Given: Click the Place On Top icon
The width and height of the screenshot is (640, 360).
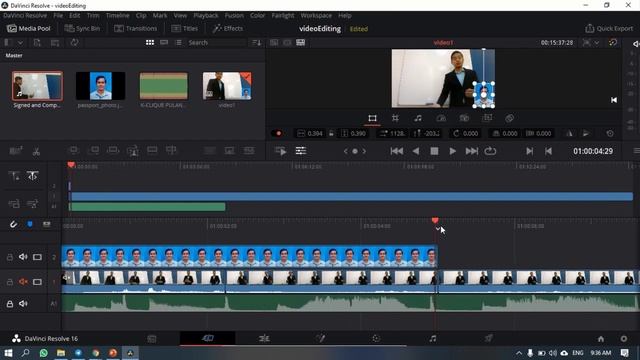Looking at the screenshot, I should click(x=152, y=151).
